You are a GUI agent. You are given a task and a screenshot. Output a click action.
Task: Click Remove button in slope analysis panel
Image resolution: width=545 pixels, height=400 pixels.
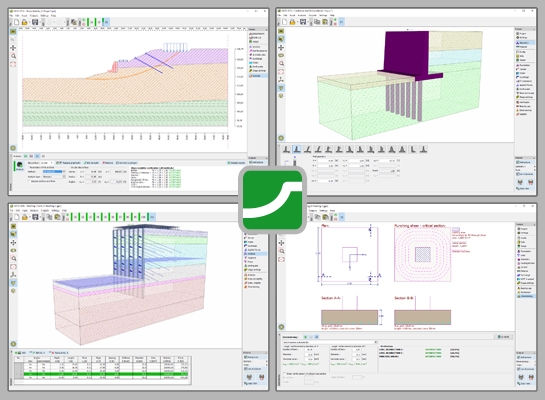[x=108, y=163]
